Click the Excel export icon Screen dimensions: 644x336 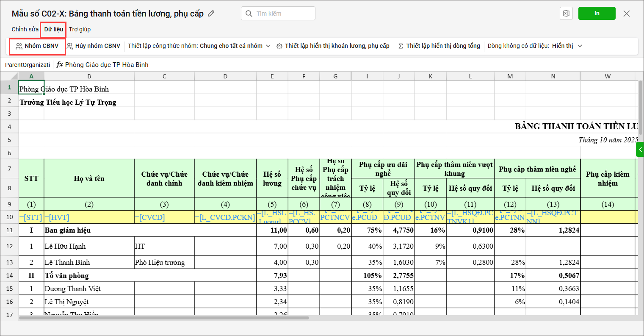coord(566,14)
